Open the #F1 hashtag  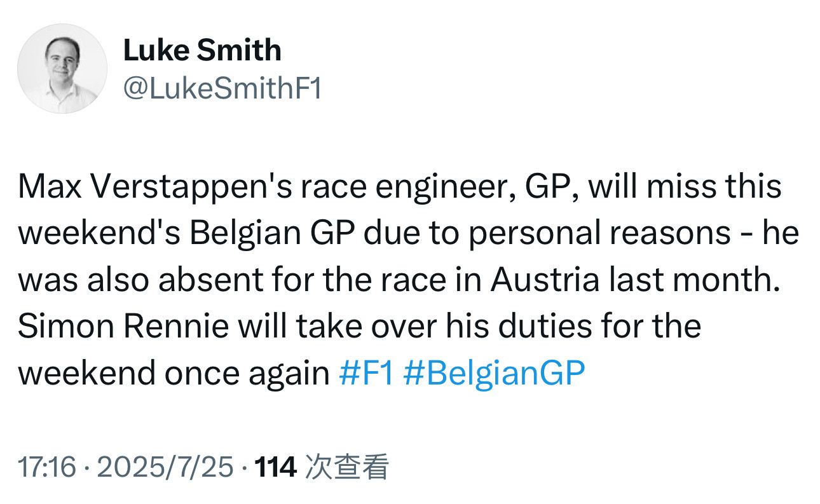click(367, 374)
